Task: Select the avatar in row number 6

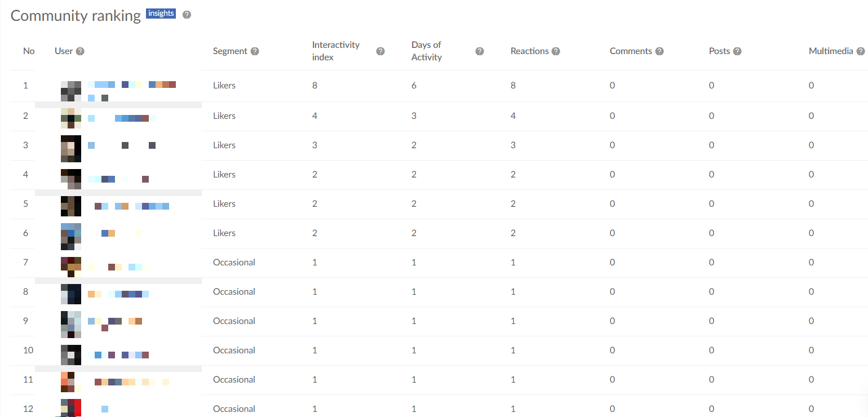Action: tap(71, 237)
